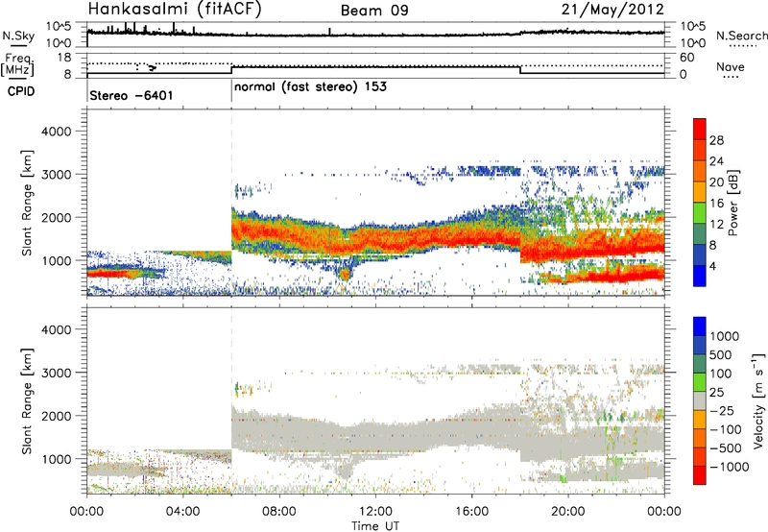Click power panel 'Slant Range [km]' axis label

(27, 203)
